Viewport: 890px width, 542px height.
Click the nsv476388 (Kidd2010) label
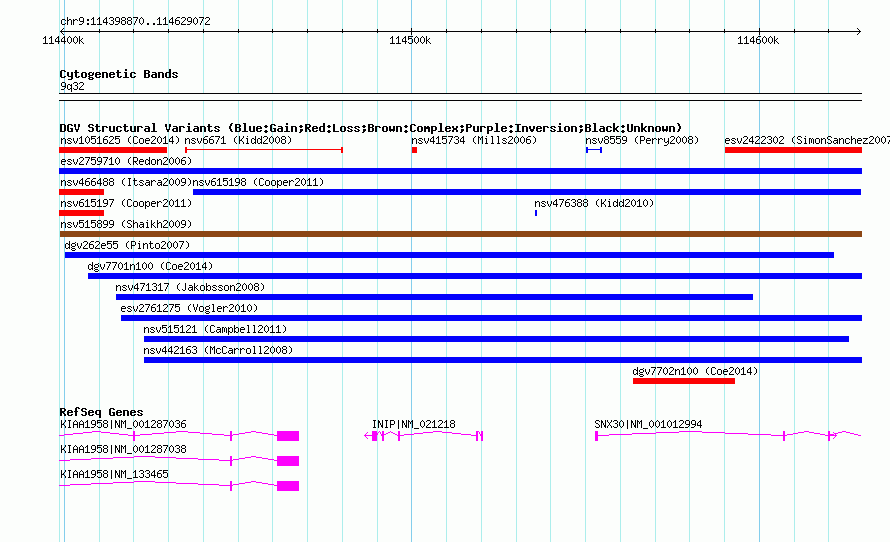(x=594, y=203)
